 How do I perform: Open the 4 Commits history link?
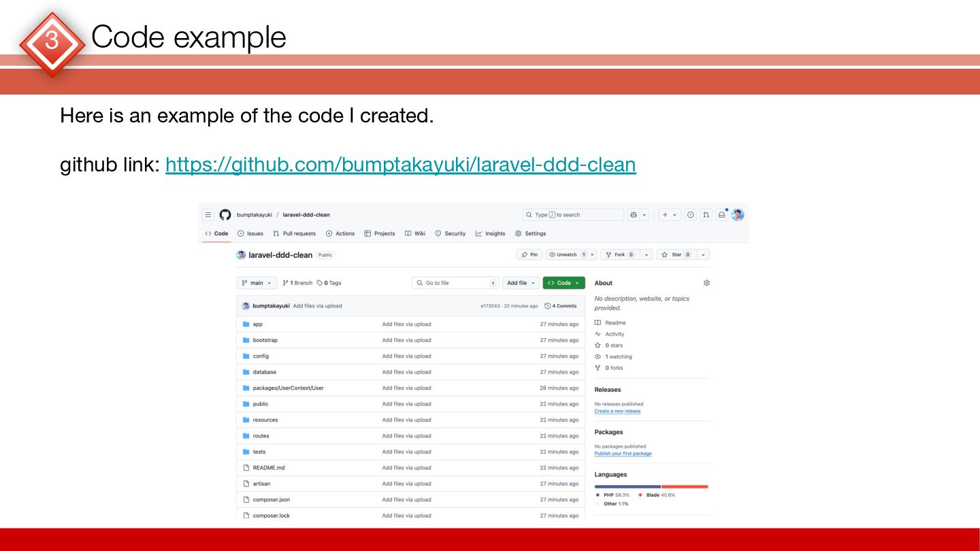[x=561, y=306]
